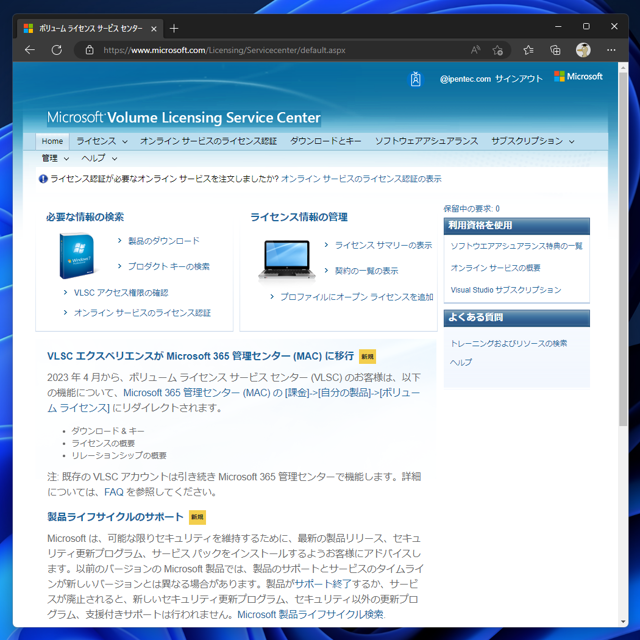Expand the ライセンス navigation menu
Screen dimensions: 640x640
102,141
